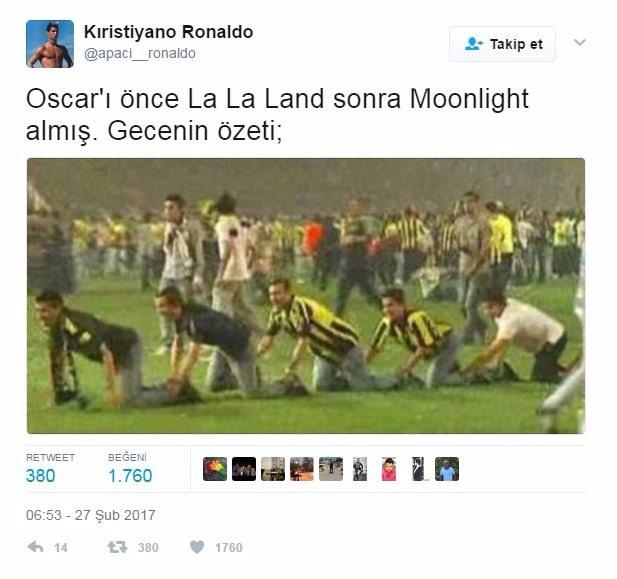617x579 pixels.
Task: Click the fifth liker avatar thumbnail
Action: coord(331,469)
